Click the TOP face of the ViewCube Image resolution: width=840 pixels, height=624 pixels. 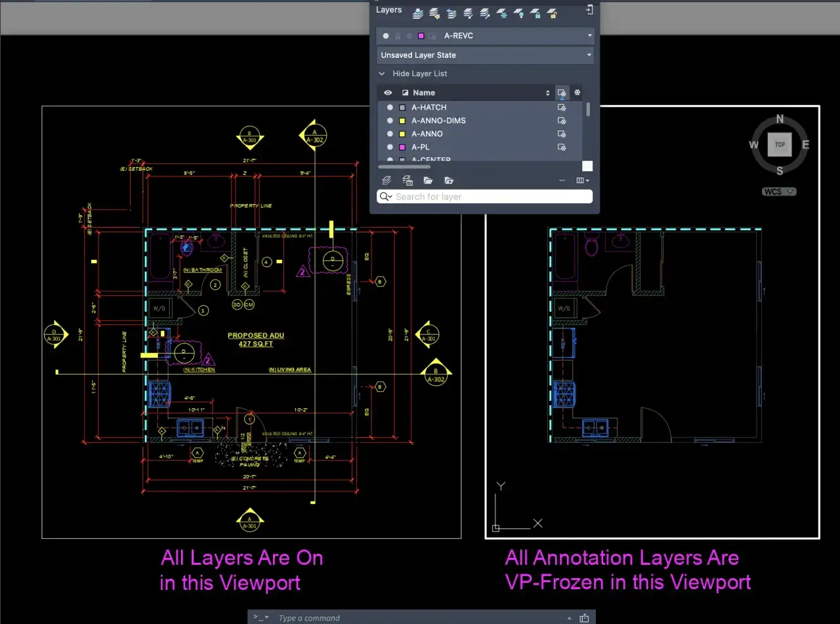[780, 145]
